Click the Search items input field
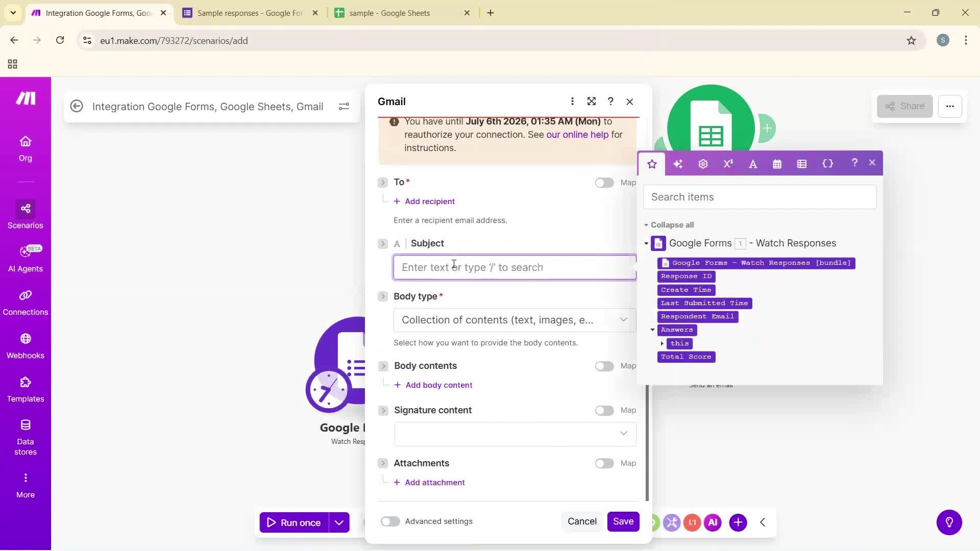Image resolution: width=980 pixels, height=551 pixels. [x=759, y=196]
